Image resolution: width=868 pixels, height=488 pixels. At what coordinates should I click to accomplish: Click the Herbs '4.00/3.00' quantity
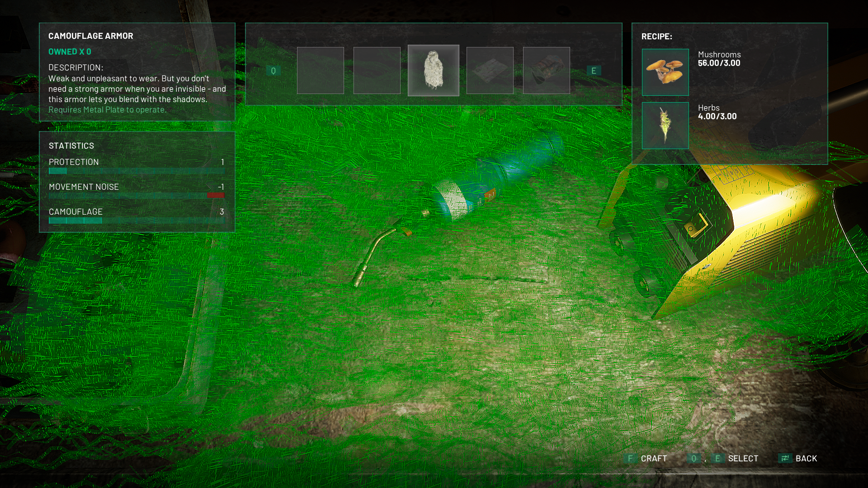click(717, 116)
